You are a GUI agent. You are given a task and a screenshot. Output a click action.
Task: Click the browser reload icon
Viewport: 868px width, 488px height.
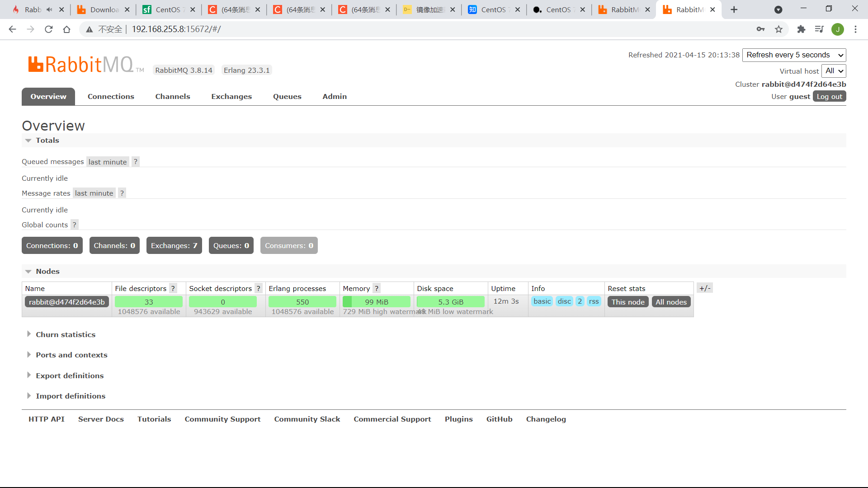coord(49,29)
